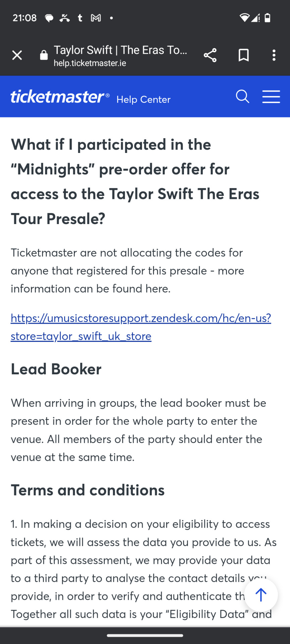Tap the scroll-to-top arrow button
The image size is (290, 644).
(x=261, y=595)
